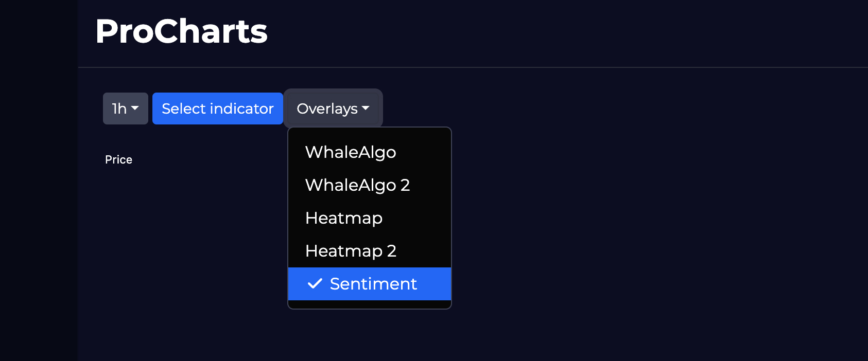The height and width of the screenshot is (361, 868).
Task: Click empty area below Sentiment in menu
Action: pyautogui.click(x=370, y=304)
